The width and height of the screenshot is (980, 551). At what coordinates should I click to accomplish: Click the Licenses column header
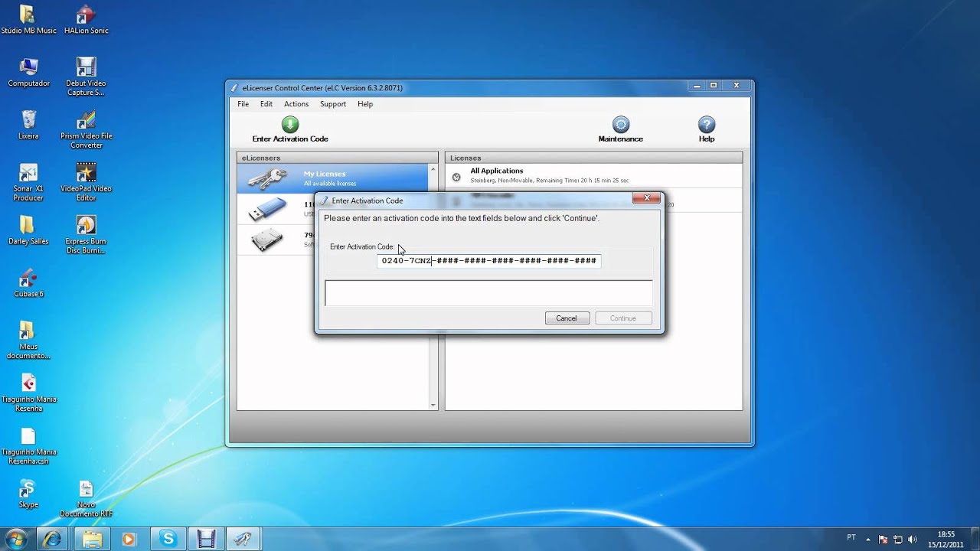click(x=593, y=158)
